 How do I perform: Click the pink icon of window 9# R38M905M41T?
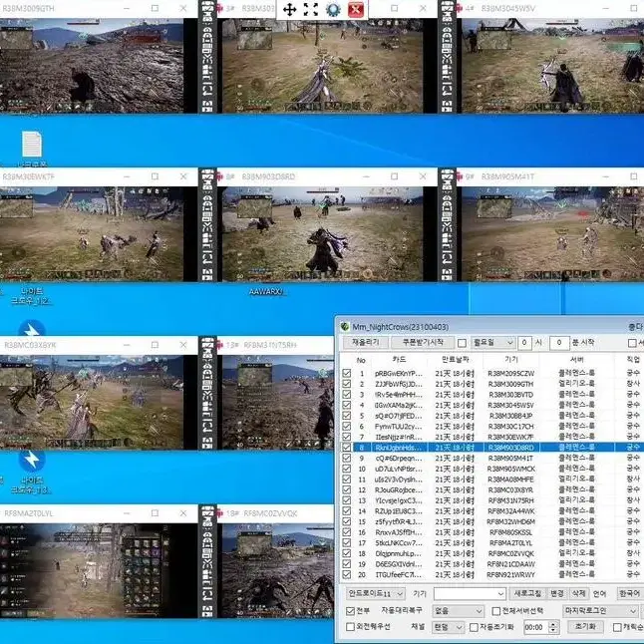tap(460, 176)
